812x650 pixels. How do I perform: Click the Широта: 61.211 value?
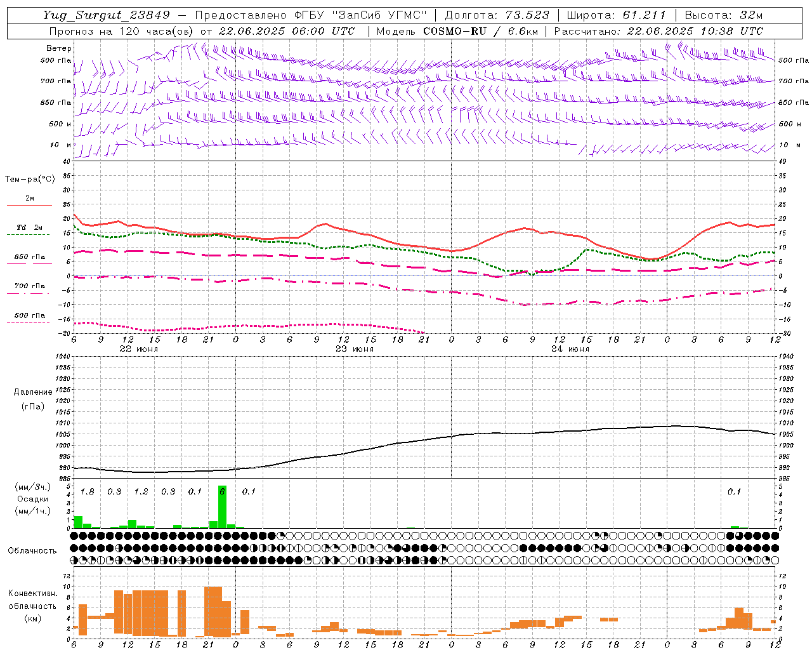617,15
